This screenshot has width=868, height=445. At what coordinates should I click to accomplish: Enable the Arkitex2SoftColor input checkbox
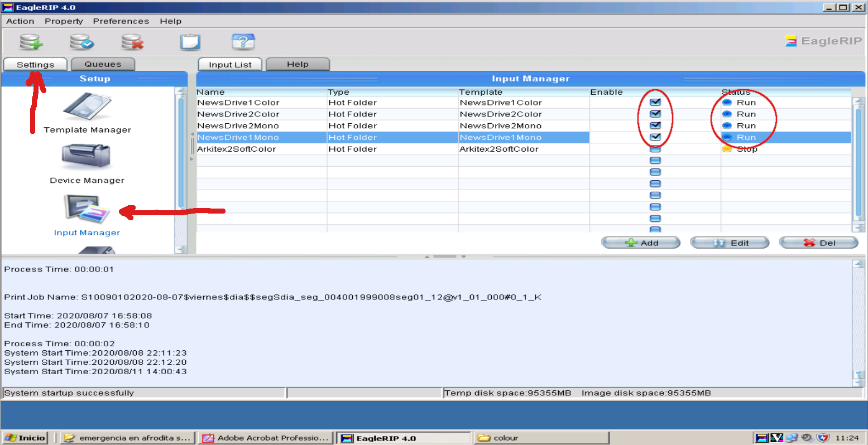click(655, 149)
